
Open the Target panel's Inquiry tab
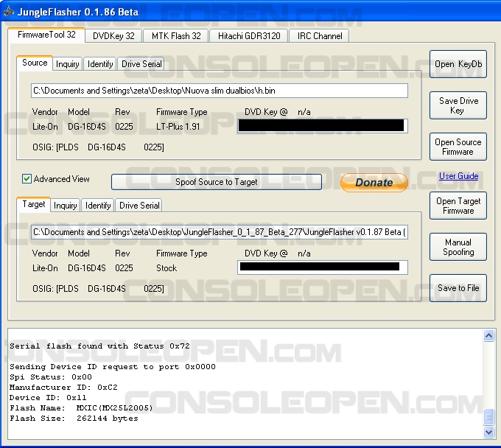click(65, 206)
